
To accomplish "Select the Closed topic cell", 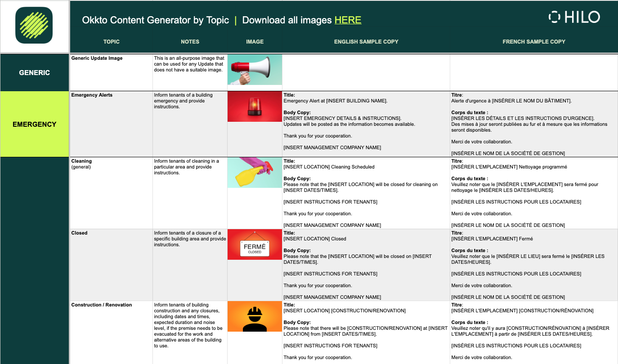I will tap(111, 265).
